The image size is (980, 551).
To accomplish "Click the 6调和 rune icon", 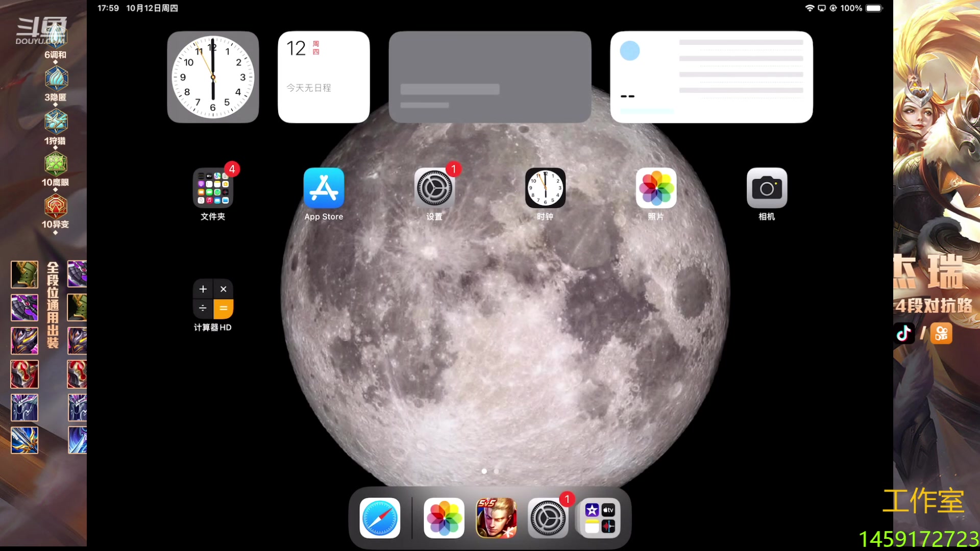I will (x=56, y=36).
